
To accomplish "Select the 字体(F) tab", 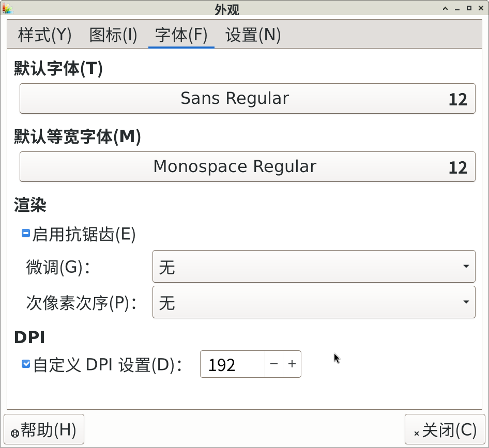I will click(181, 35).
